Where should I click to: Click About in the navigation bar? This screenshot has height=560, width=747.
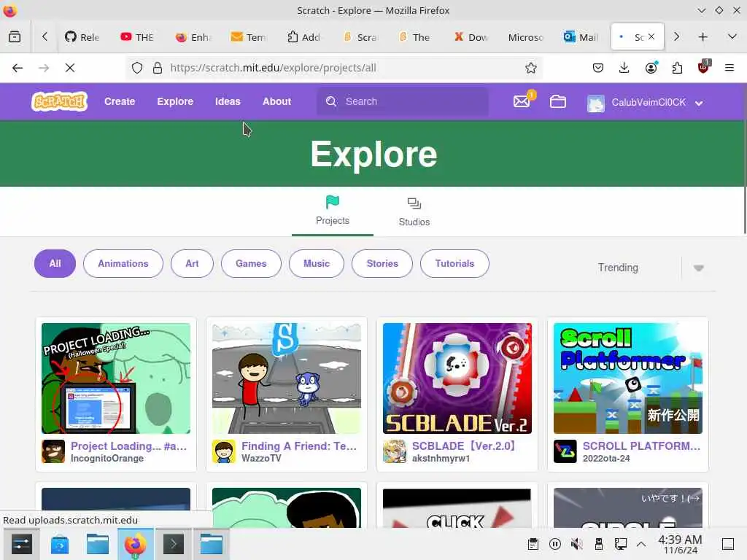(x=276, y=101)
